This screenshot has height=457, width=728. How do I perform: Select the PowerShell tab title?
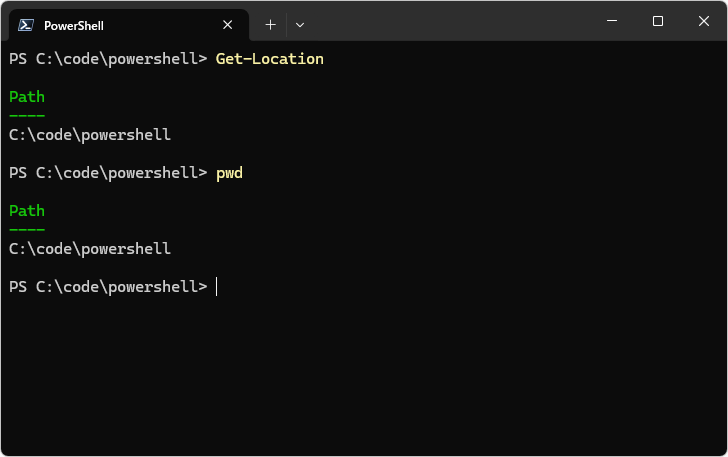(74, 25)
